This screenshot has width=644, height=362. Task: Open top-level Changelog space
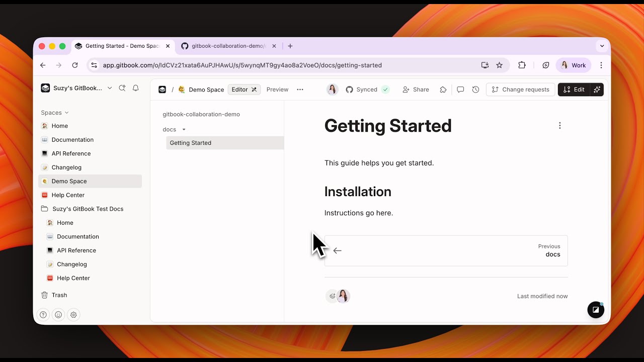tap(90, 167)
